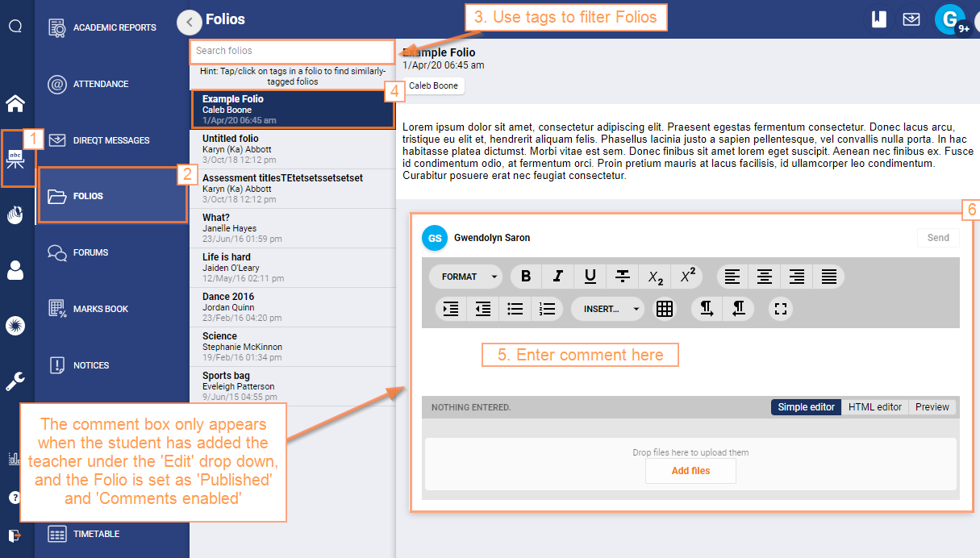This screenshot has width=980, height=558.
Task: Switch to the HTML editor tab
Action: (874, 407)
